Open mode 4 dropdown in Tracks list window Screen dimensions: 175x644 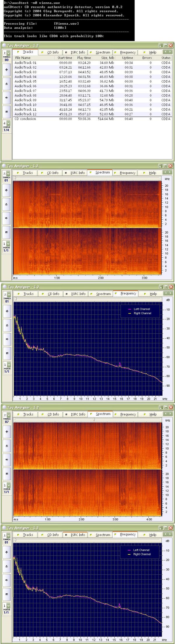pyautogui.click(x=9, y=123)
